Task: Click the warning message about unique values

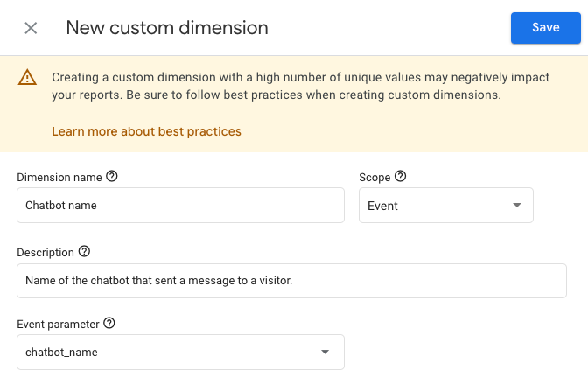Action: pyautogui.click(x=300, y=86)
